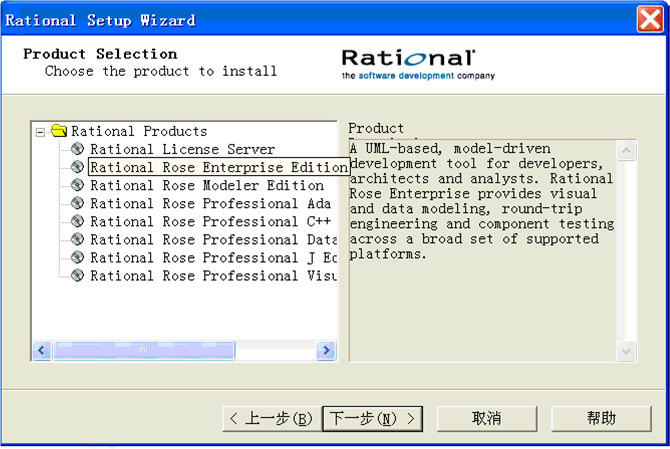Click the description pane scroll-down arrow
This screenshot has height=449, width=670.
[626, 352]
